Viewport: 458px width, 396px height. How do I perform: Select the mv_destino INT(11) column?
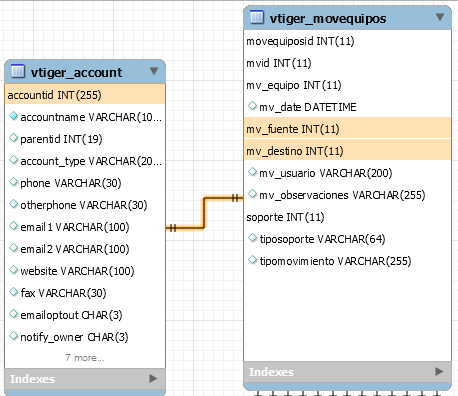click(x=347, y=150)
